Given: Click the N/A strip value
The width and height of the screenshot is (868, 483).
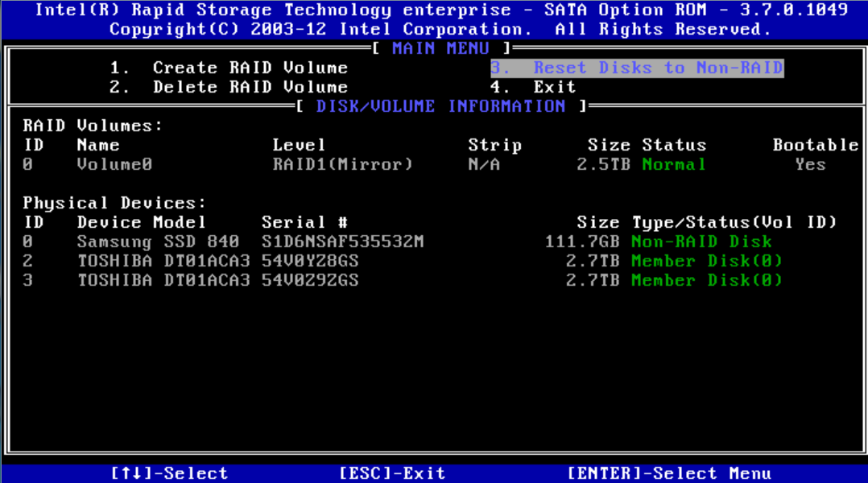Looking at the screenshot, I should point(485,164).
